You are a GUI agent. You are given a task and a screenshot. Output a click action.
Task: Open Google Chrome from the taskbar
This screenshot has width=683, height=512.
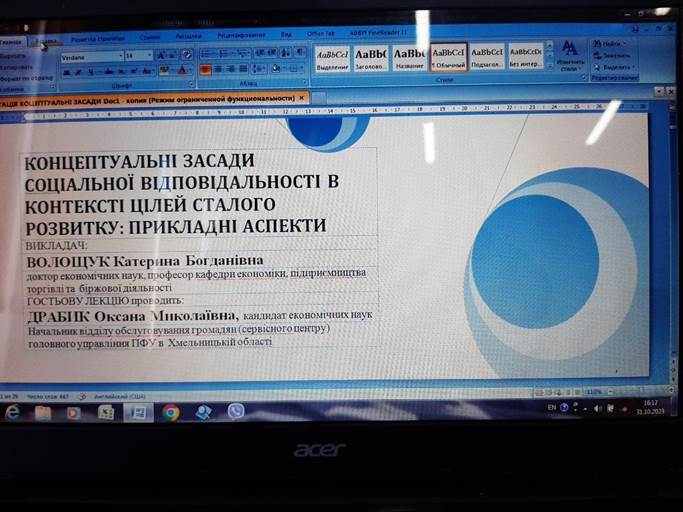pos(171,412)
